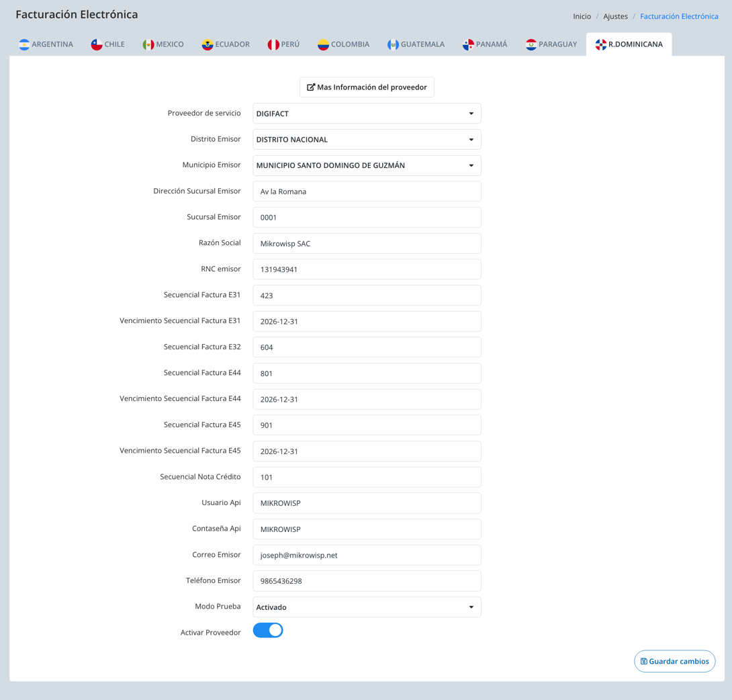Go to Inicio breadcrumb
Viewport: 732px width, 700px height.
(582, 16)
